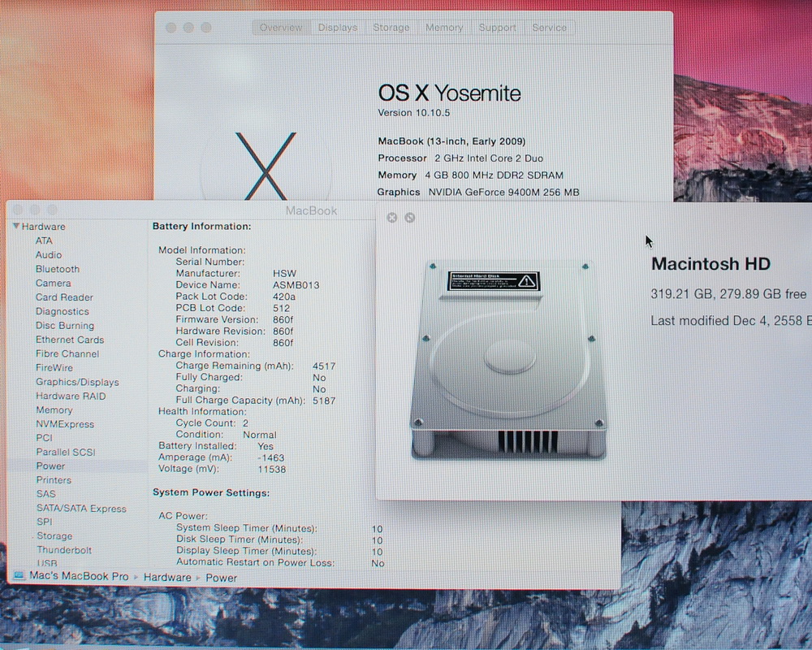The width and height of the screenshot is (812, 650).
Task: Click the Condition Normal value
Action: (x=260, y=435)
